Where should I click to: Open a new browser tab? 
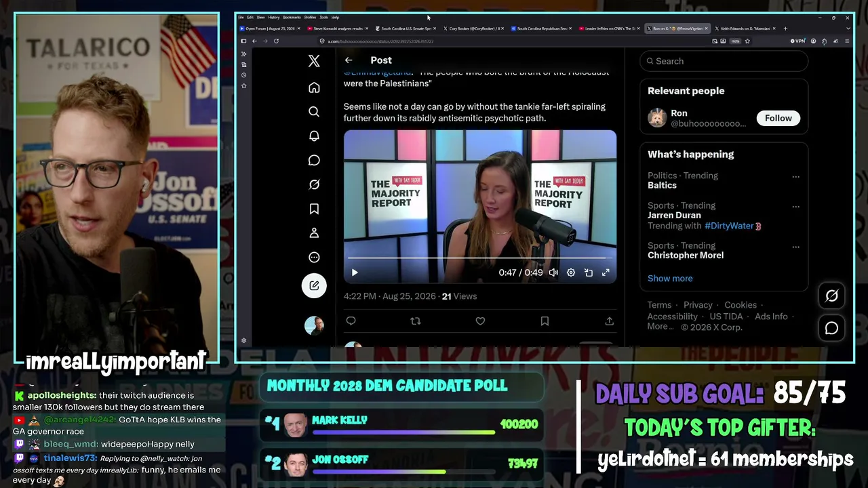[x=785, y=28]
